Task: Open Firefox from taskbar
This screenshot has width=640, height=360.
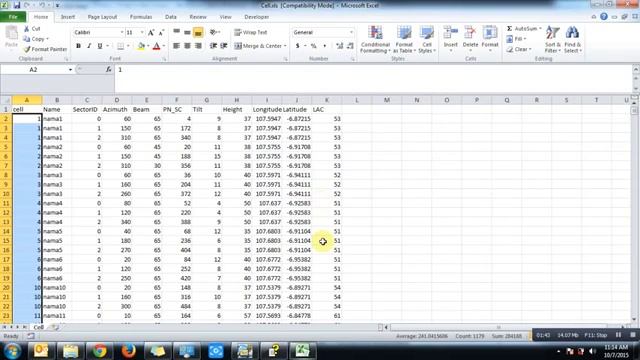Action: [128, 351]
